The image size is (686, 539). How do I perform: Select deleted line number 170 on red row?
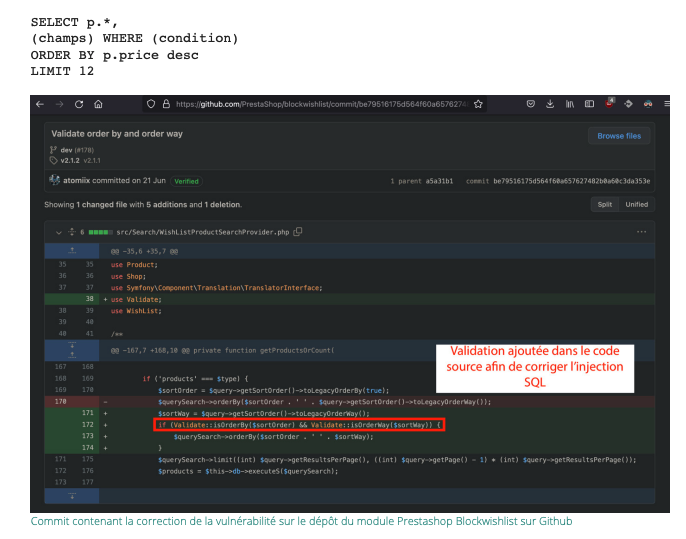tap(61, 402)
